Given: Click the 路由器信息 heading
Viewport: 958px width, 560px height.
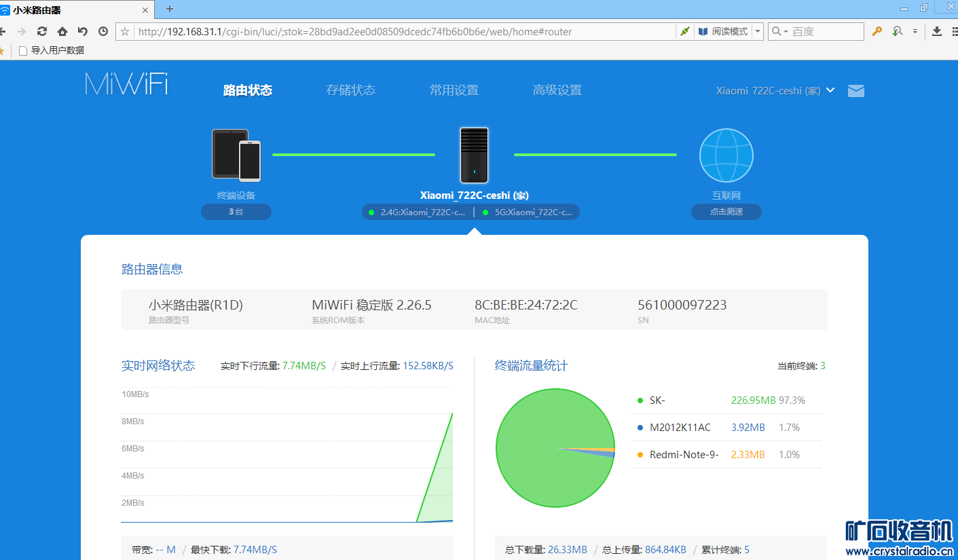Looking at the screenshot, I should [x=152, y=269].
